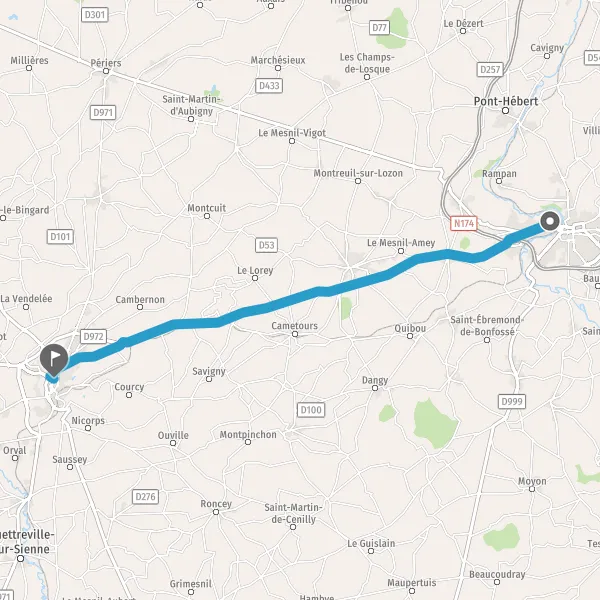This screenshot has height=600, width=600.
Task: Click the Montpinchon village label
Action: 248,435
